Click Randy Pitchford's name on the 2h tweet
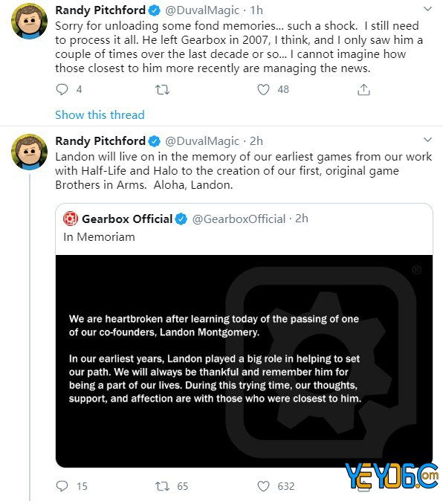Image resolution: width=443 pixels, height=504 pixels. (100, 140)
